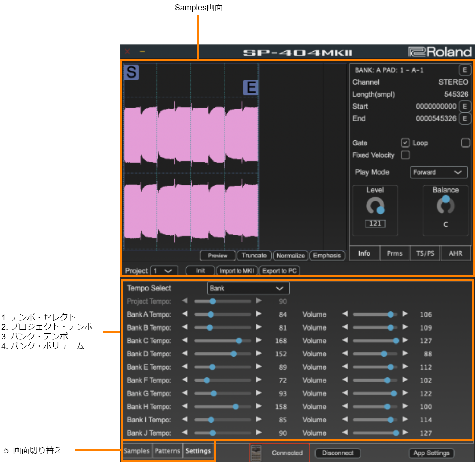The width and height of the screenshot is (476, 463).
Task: Open the Tempo Select Bank dropdown
Action: point(248,289)
